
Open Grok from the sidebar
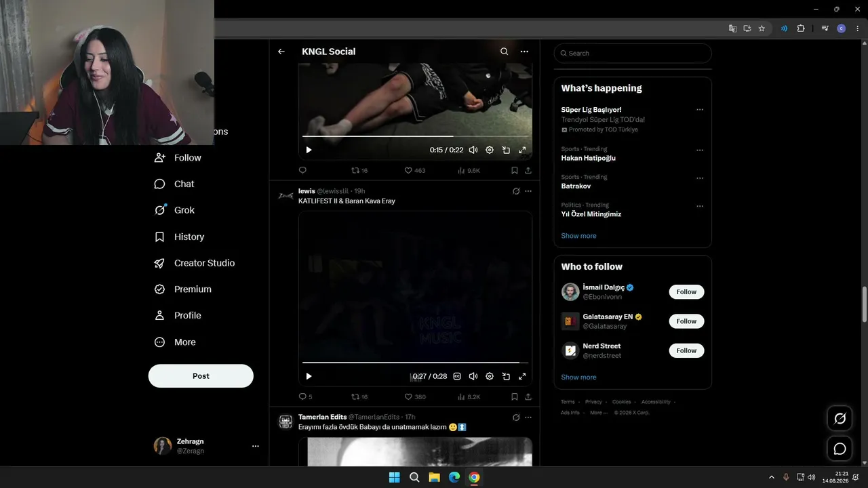pos(175,210)
